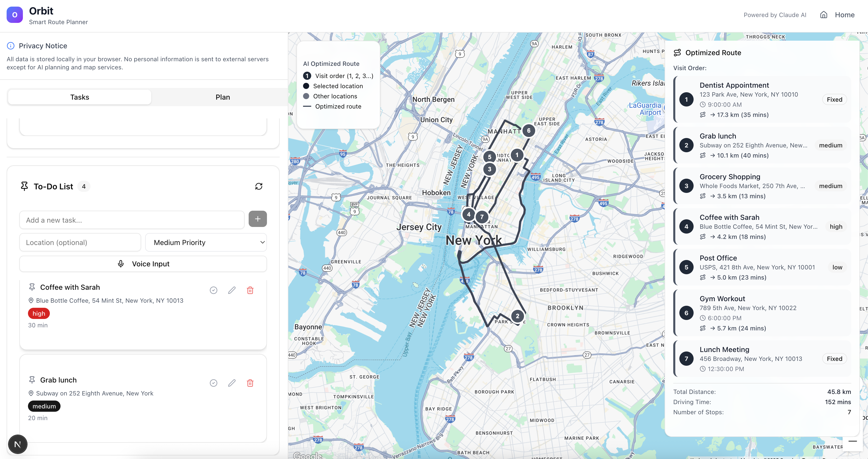Select the Dentist Appointment route stop
The height and width of the screenshot is (459, 868).
[761, 99]
